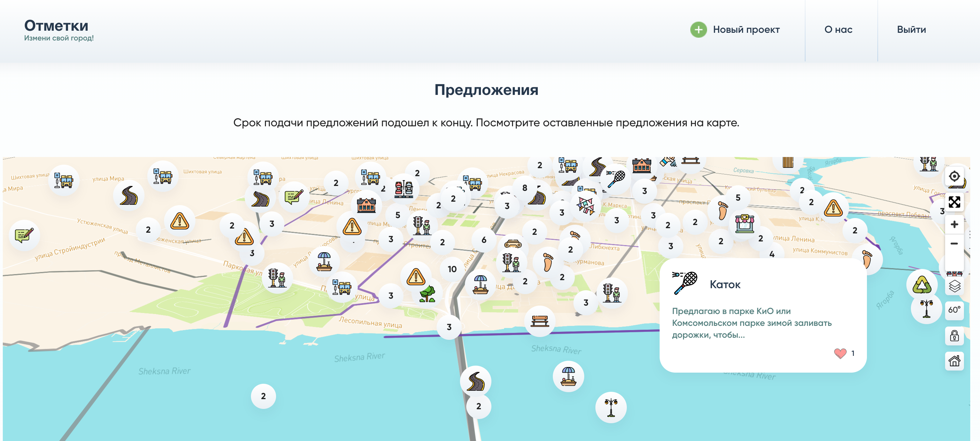Open the note marker near bus stop

(x=294, y=196)
